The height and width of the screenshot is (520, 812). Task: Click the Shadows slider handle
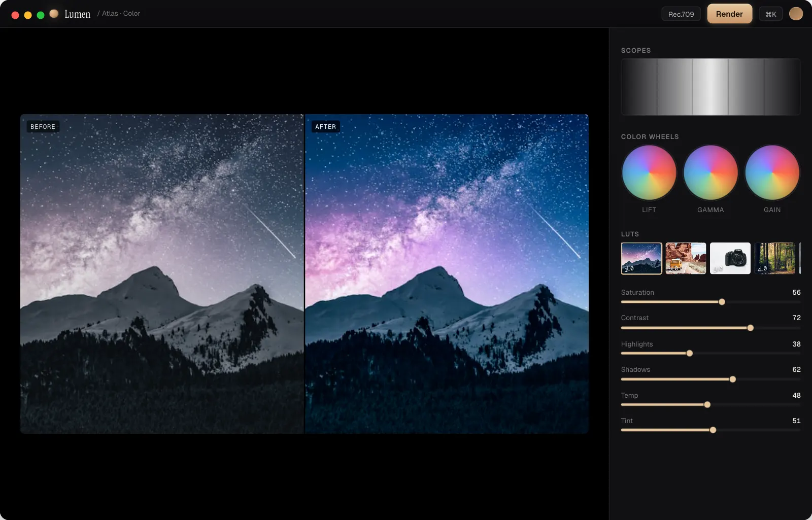point(732,379)
